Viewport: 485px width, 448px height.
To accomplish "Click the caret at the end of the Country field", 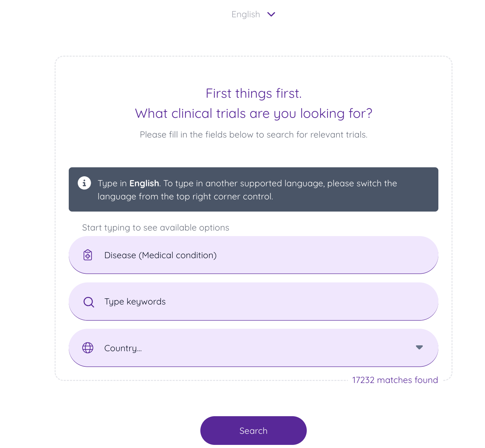I will [419, 347].
